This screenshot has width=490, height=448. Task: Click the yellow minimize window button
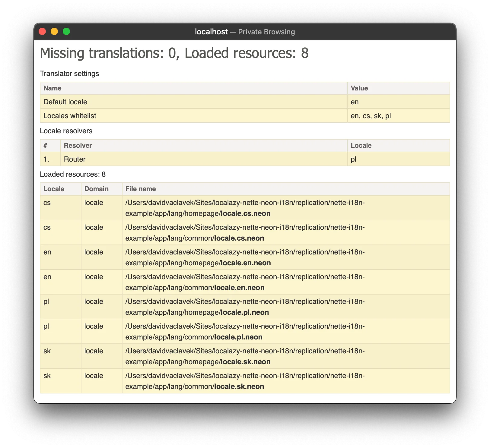click(x=54, y=32)
